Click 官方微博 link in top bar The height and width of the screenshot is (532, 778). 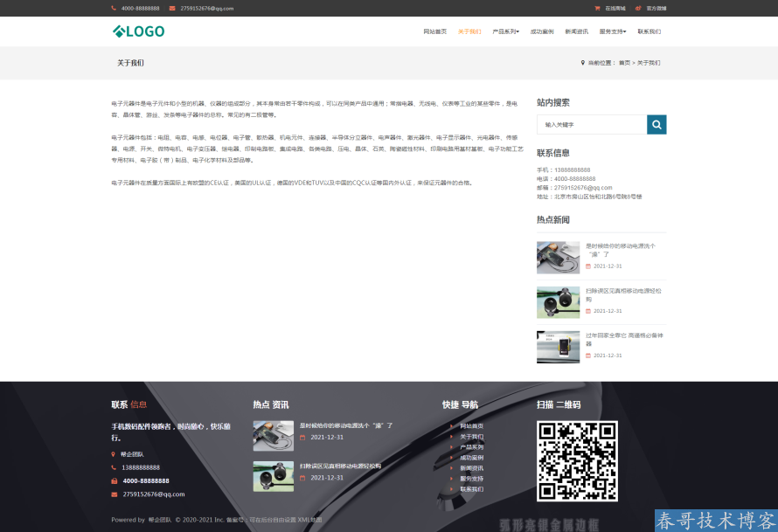(656, 8)
